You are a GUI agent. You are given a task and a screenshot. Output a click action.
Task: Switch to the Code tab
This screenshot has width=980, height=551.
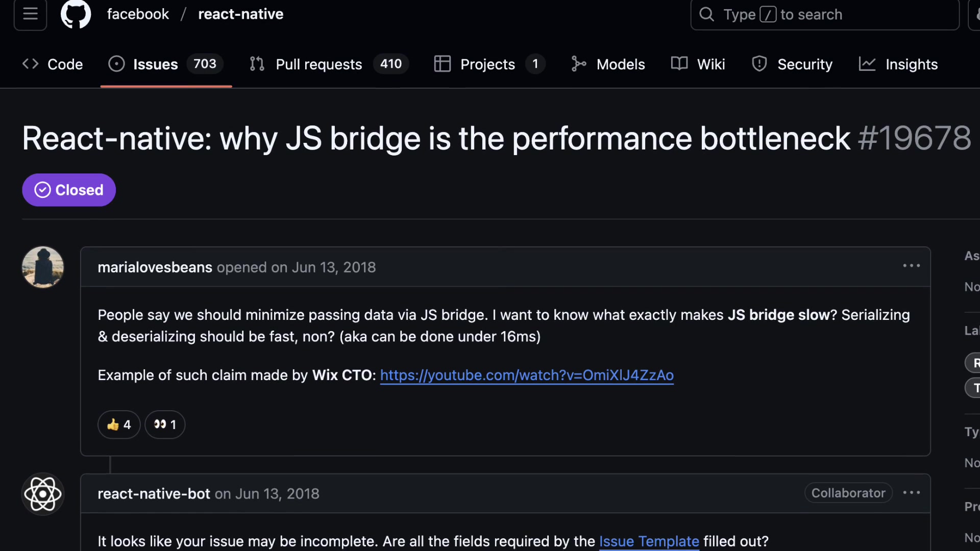53,64
